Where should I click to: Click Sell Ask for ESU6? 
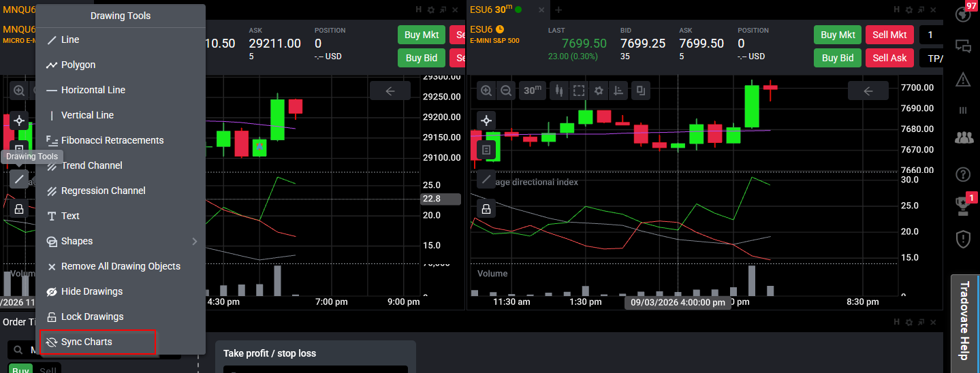(889, 58)
